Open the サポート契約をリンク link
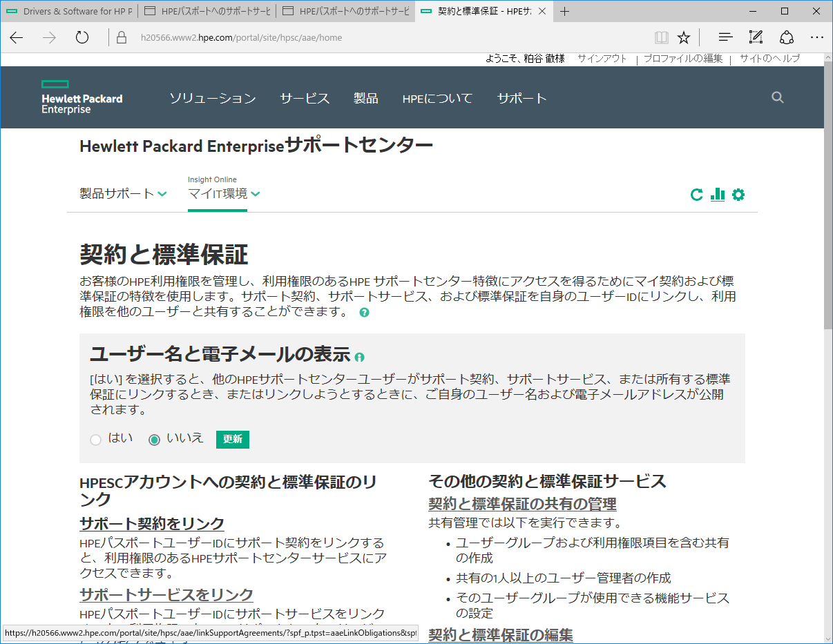Image resolution: width=833 pixels, height=644 pixels. [x=152, y=523]
